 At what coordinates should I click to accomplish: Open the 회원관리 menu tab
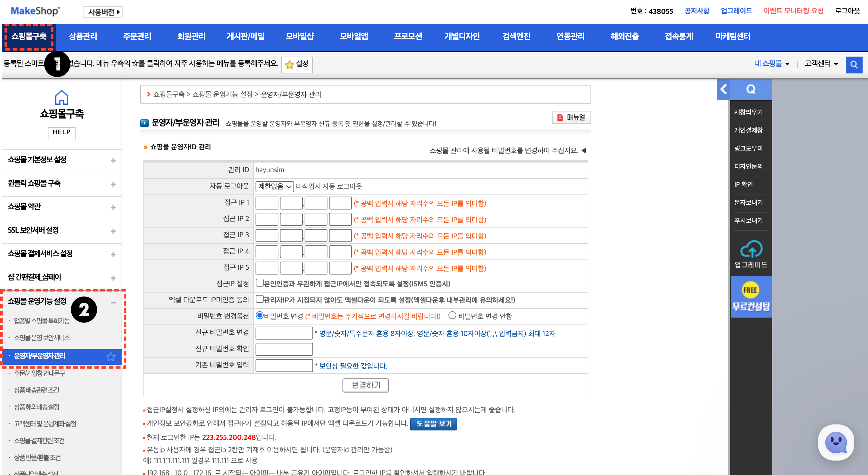192,36
